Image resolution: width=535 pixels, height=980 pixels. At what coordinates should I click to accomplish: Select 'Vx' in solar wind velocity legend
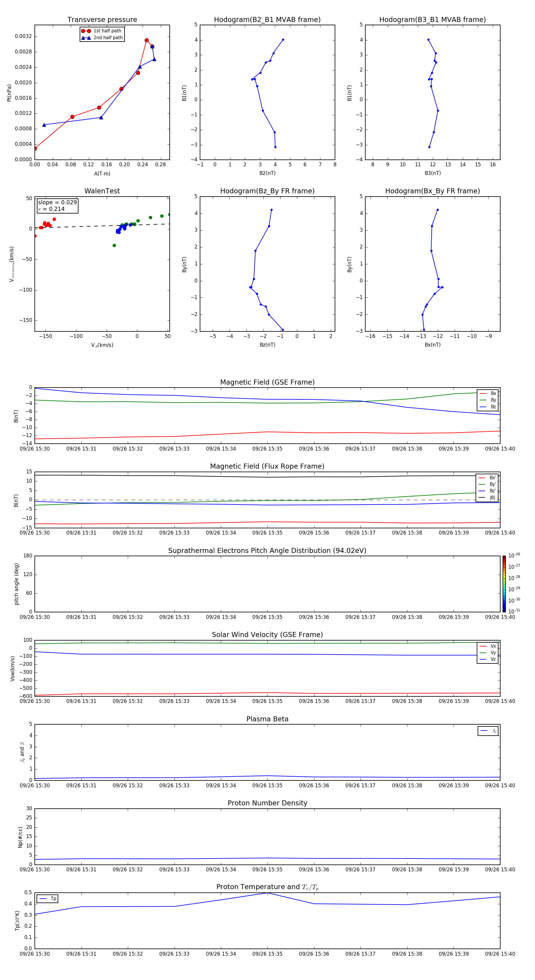pos(488,646)
